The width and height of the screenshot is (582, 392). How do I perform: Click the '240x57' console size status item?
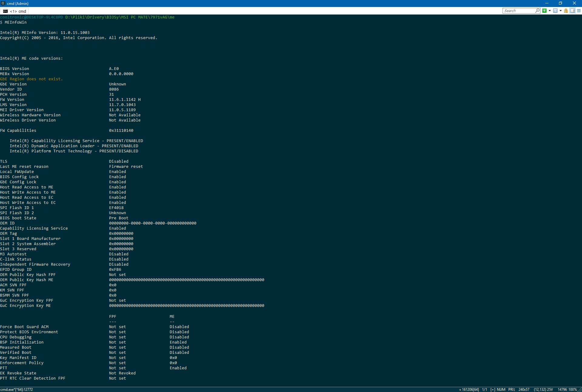pos(524,390)
